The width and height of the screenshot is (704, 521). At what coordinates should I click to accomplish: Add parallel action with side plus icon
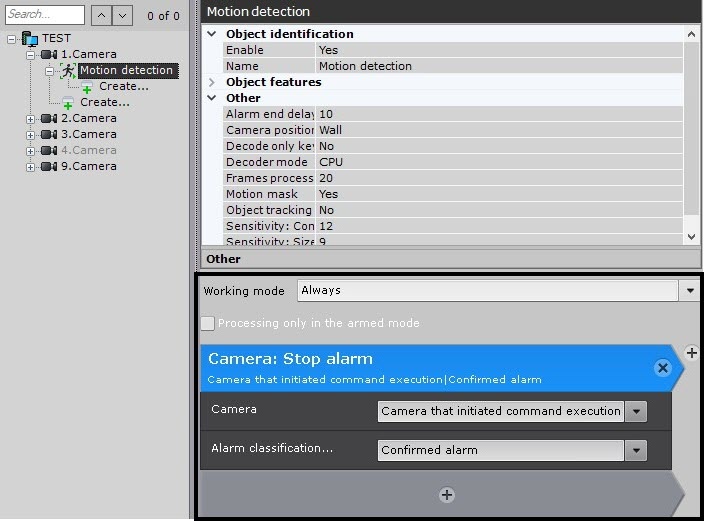pyautogui.click(x=692, y=353)
